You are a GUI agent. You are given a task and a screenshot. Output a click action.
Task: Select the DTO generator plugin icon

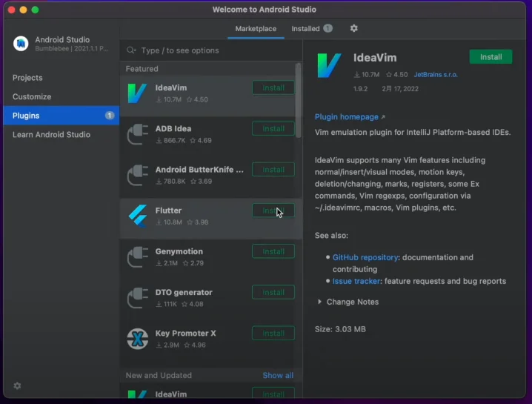[x=137, y=298]
